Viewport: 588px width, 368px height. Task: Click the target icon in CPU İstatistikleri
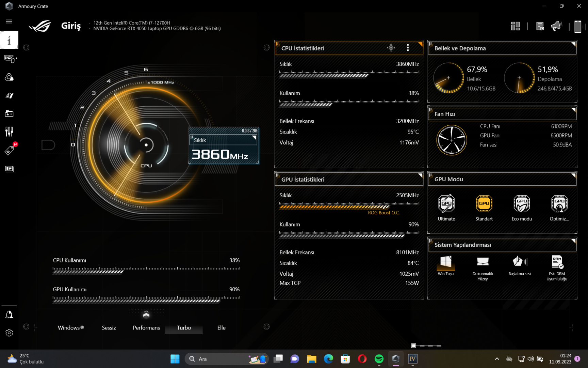click(391, 48)
